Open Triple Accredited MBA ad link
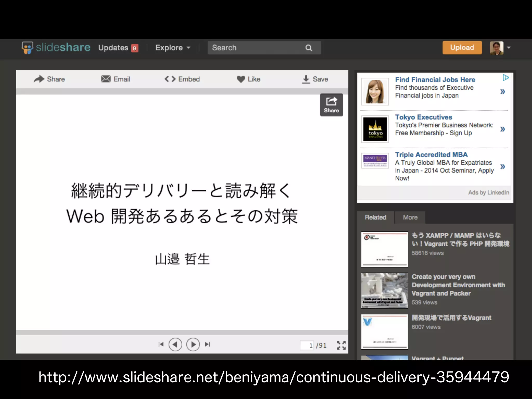532x399 pixels. coord(431,155)
